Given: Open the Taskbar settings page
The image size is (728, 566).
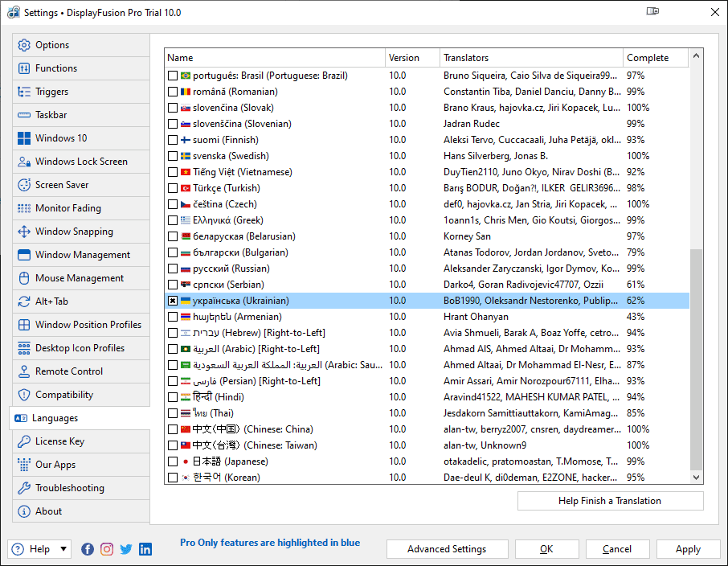Looking at the screenshot, I should (81, 115).
